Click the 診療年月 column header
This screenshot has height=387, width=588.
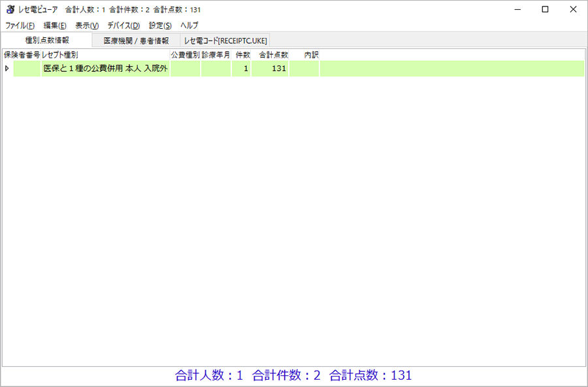216,55
